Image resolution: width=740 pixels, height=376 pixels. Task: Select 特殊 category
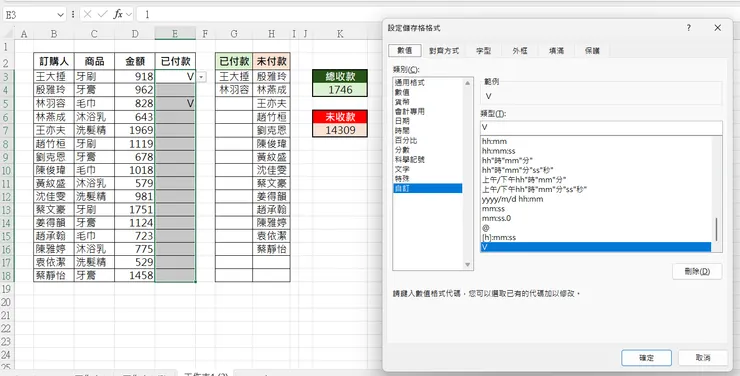(428, 179)
